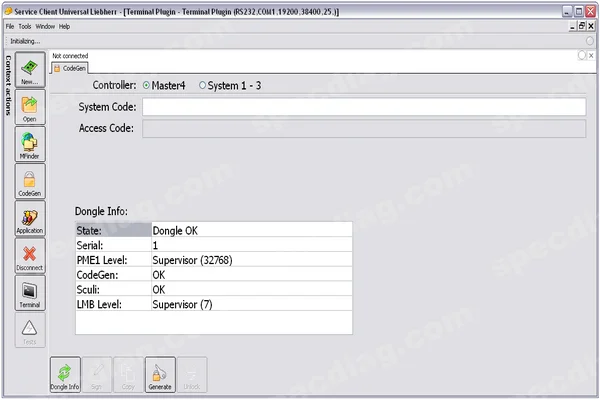Click the LMB Level label
600x400 pixels.
pyautogui.click(x=99, y=304)
